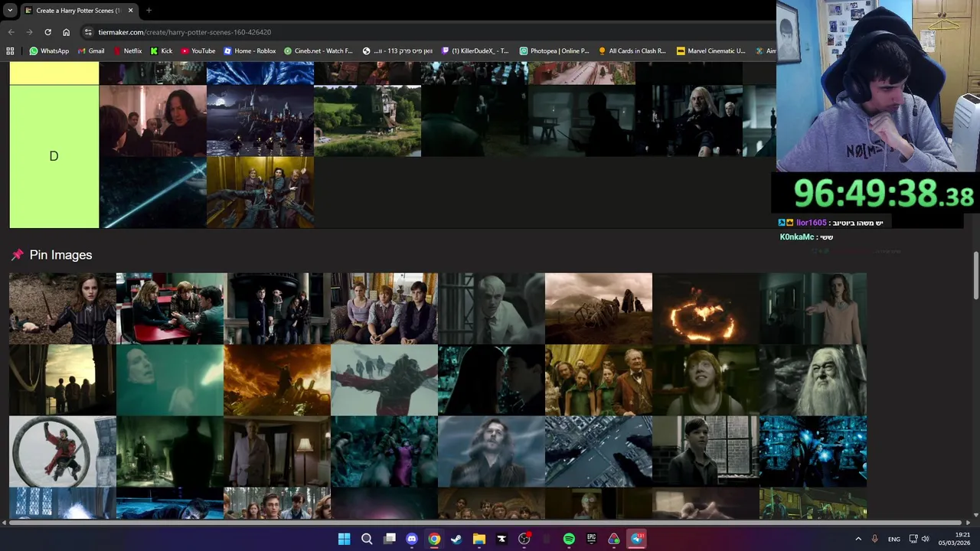Open the Netflix bookmark
The width and height of the screenshot is (980, 551).
[127, 51]
